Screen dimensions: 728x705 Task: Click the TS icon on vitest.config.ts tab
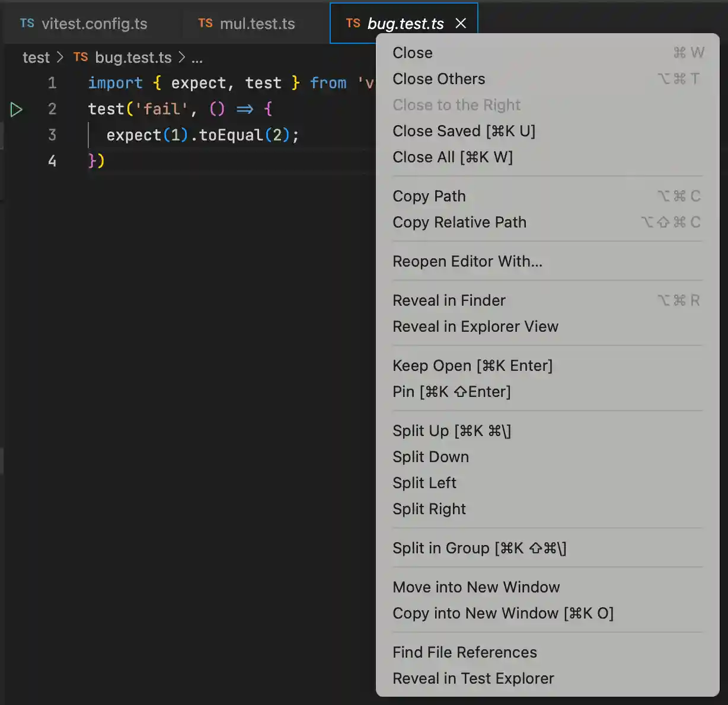pos(27,23)
